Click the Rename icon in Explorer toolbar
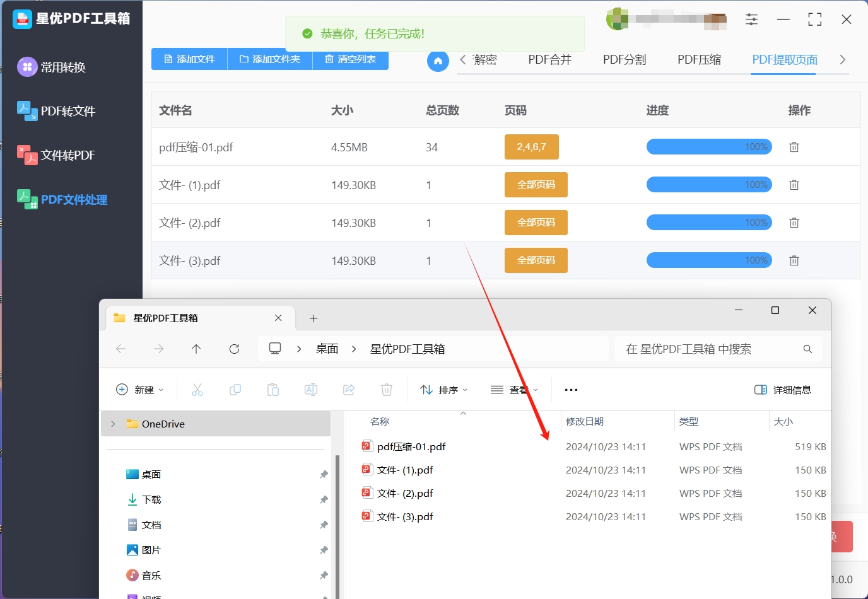This screenshot has width=868, height=599. (x=311, y=390)
